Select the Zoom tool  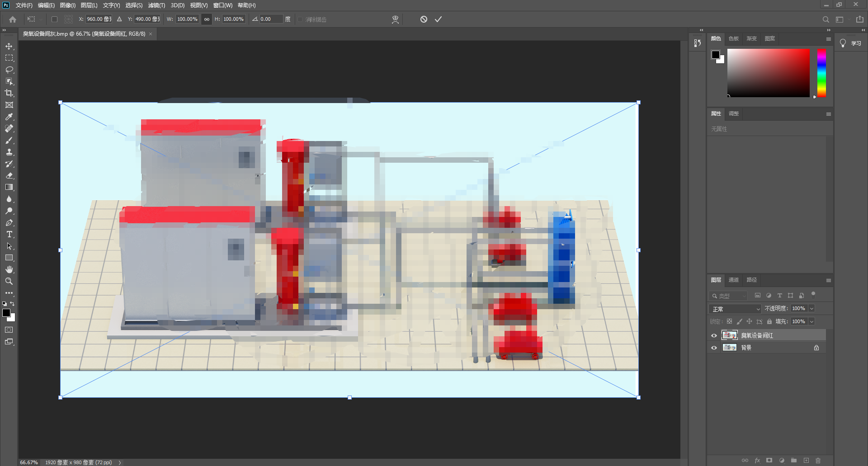[x=9, y=281]
